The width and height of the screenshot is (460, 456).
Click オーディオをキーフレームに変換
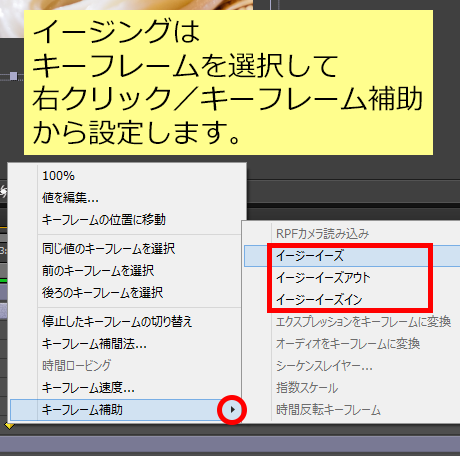pyautogui.click(x=352, y=344)
